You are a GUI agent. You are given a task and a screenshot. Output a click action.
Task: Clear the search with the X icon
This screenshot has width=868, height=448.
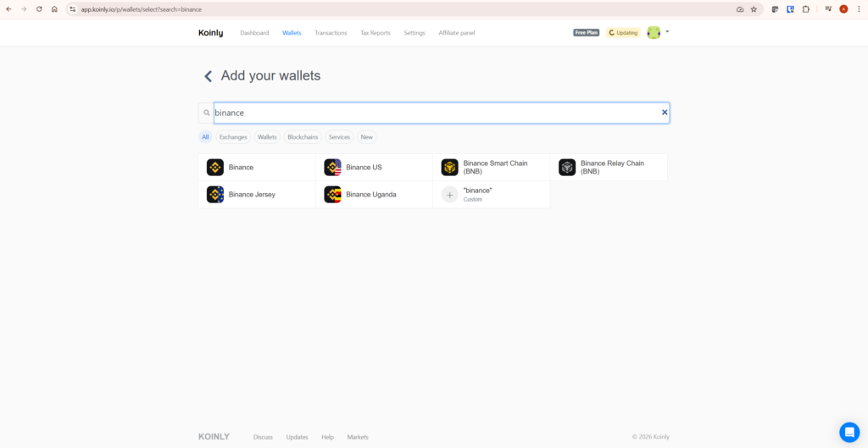pos(665,113)
